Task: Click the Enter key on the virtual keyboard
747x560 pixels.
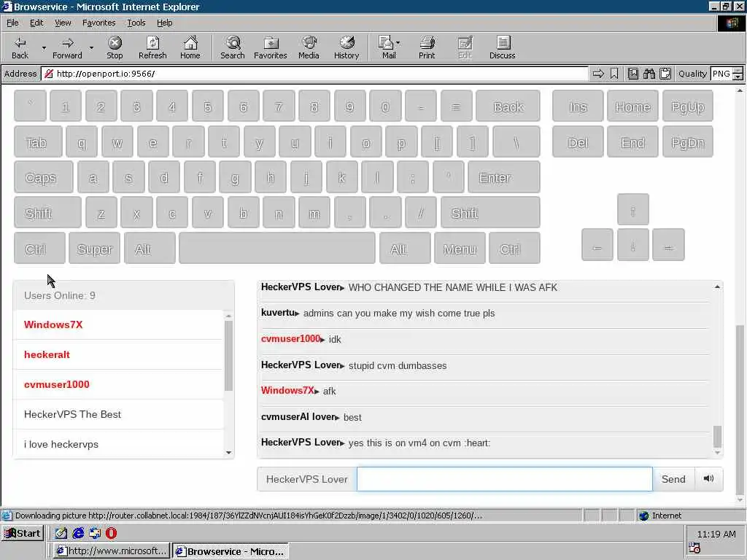Action: [504, 177]
